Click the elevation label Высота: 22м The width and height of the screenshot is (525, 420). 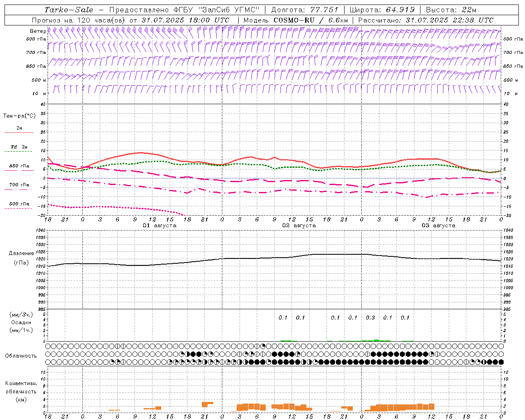[451, 10]
